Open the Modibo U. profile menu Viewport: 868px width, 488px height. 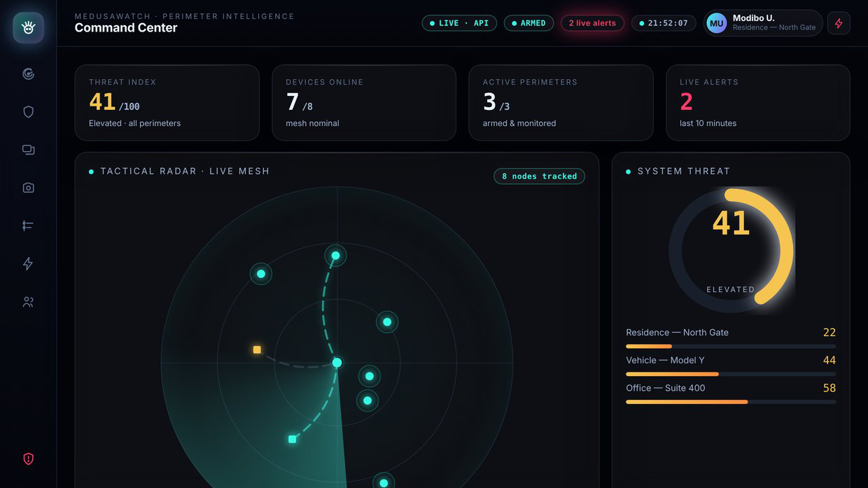763,23
